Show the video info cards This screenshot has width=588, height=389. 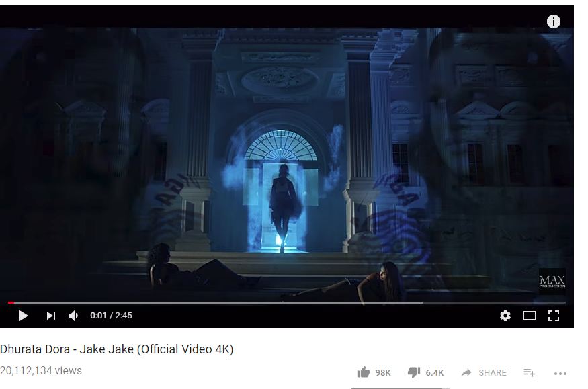554,21
